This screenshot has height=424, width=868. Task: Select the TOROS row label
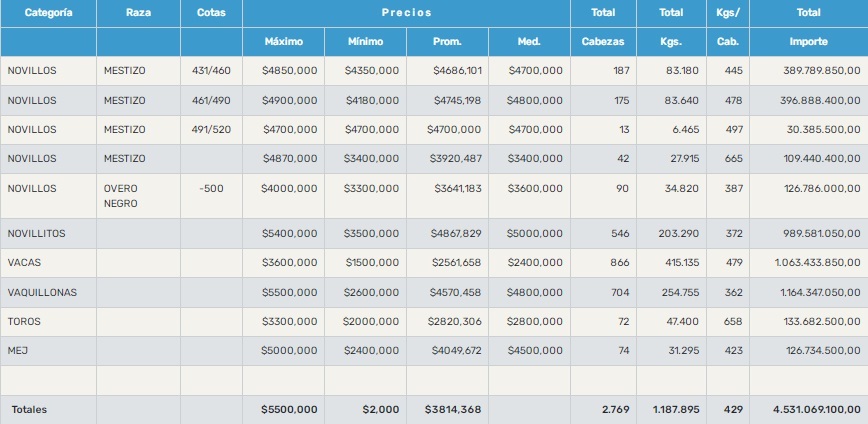click(x=24, y=322)
